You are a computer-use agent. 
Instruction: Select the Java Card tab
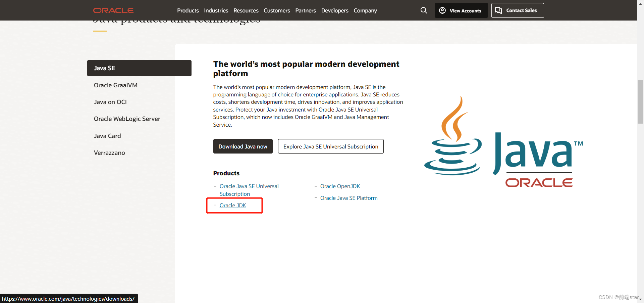coord(107,136)
